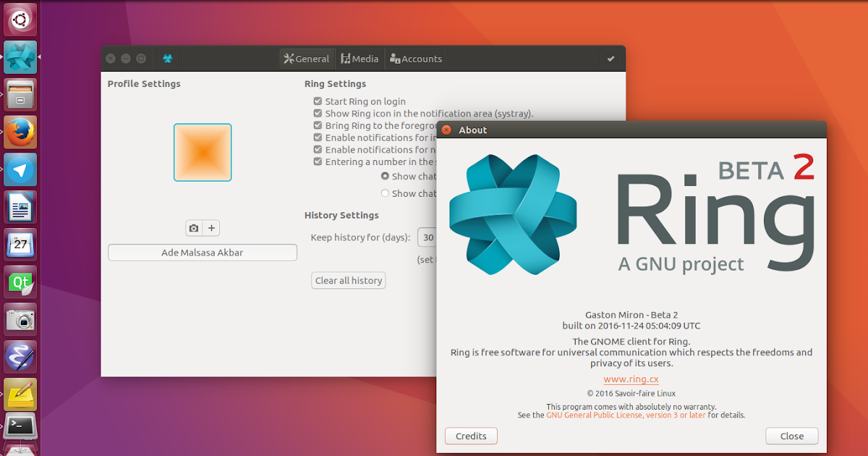Click the plus icon to add an avatar image
The width and height of the screenshot is (868, 456).
click(x=211, y=227)
